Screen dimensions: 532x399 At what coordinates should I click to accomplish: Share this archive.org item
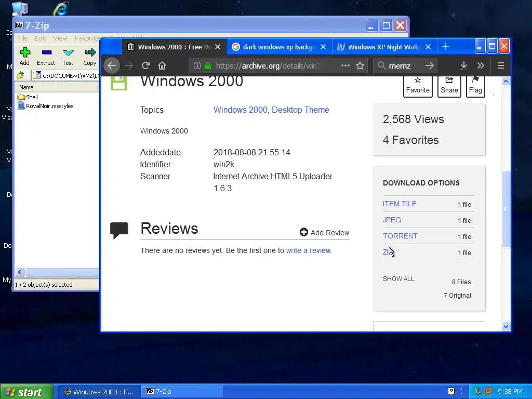pyautogui.click(x=449, y=86)
